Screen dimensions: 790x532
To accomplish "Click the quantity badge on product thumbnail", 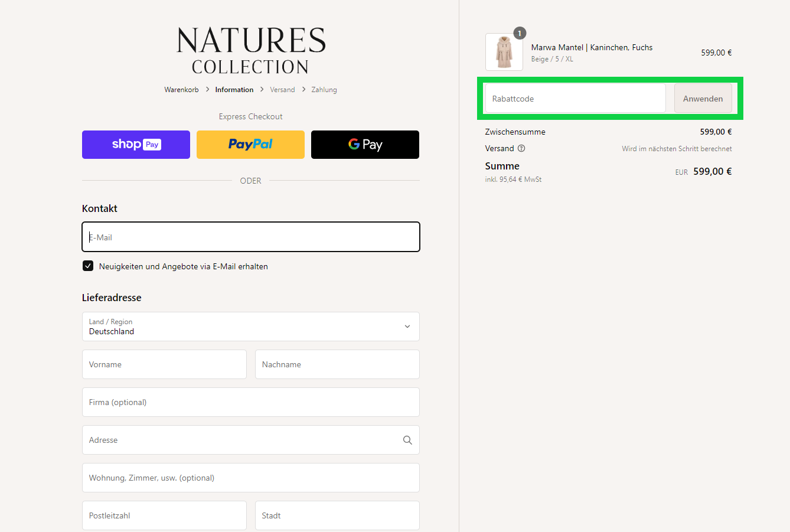I will point(520,33).
